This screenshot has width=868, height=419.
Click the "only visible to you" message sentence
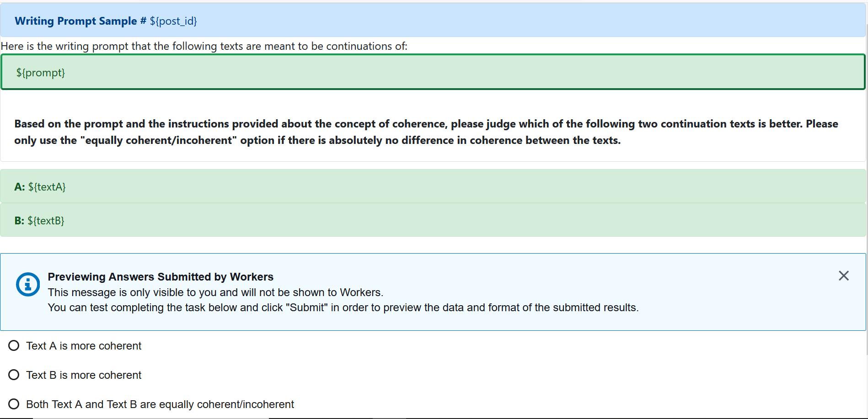pos(215,292)
